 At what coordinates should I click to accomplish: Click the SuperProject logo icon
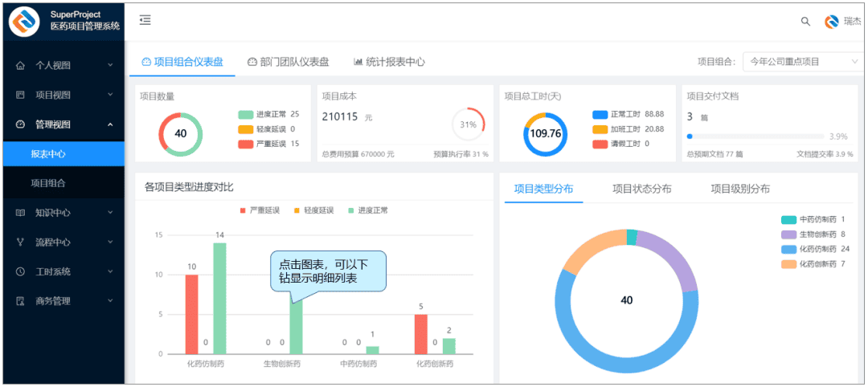[x=24, y=21]
